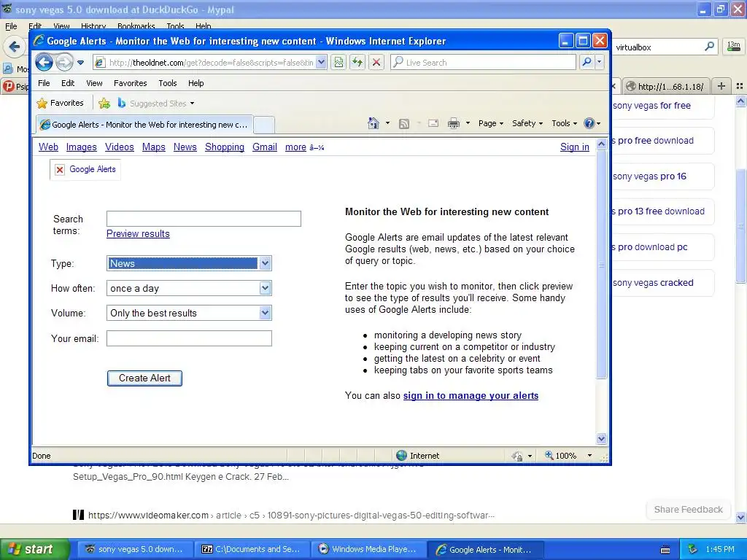This screenshot has width=747, height=560.
Task: Follow the News link
Action: (185, 147)
